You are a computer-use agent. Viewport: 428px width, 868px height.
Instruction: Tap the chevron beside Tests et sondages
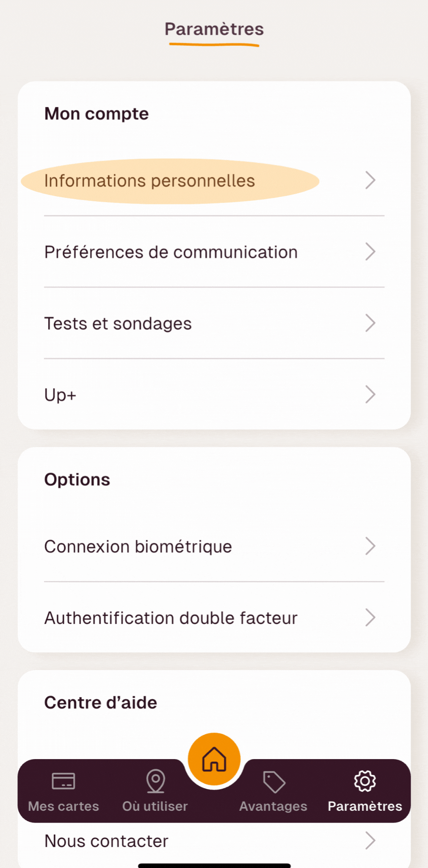tap(370, 323)
